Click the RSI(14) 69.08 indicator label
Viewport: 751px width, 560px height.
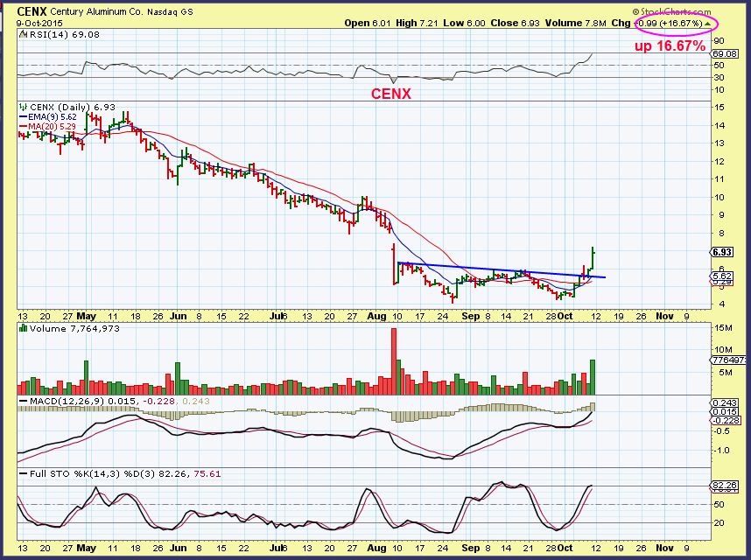pyautogui.click(x=63, y=34)
